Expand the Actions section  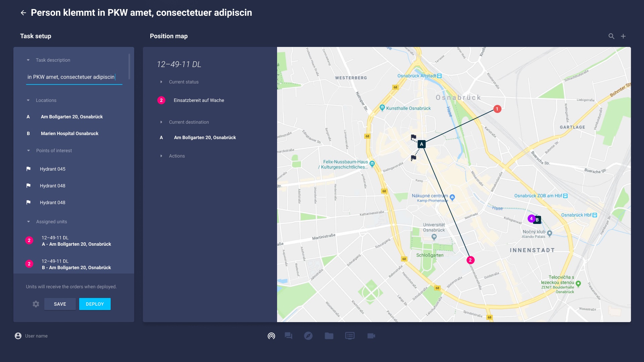coord(161,156)
